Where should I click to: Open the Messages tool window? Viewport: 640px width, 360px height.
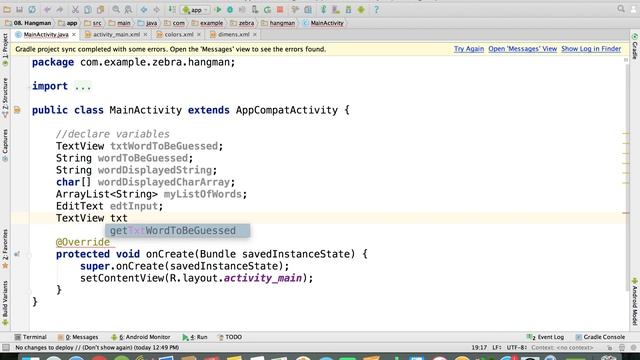(x=78, y=337)
